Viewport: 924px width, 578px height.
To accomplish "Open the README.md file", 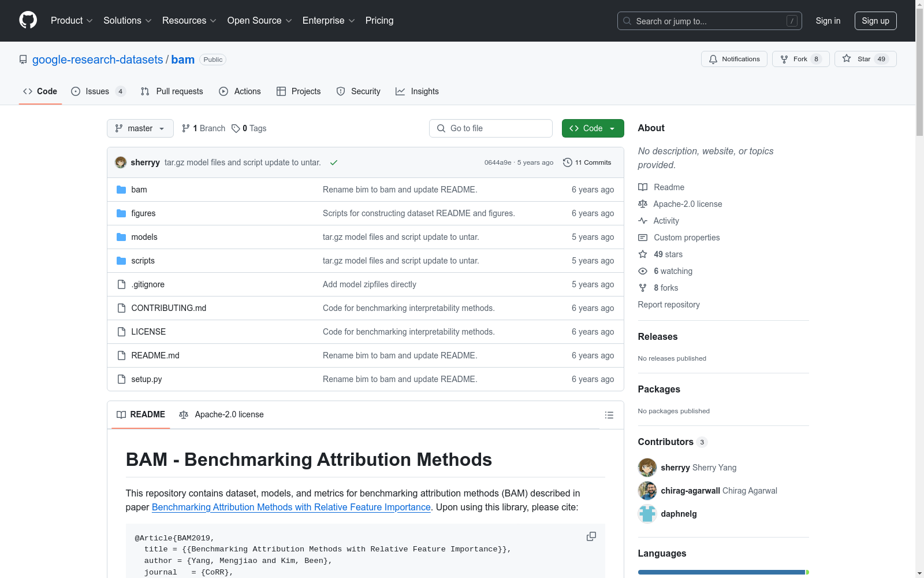I will click(x=155, y=355).
